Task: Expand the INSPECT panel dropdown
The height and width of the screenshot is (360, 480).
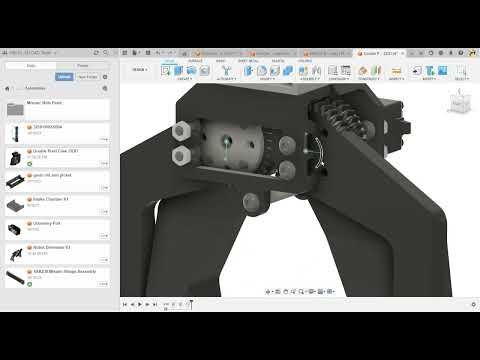Action: (x=396, y=79)
